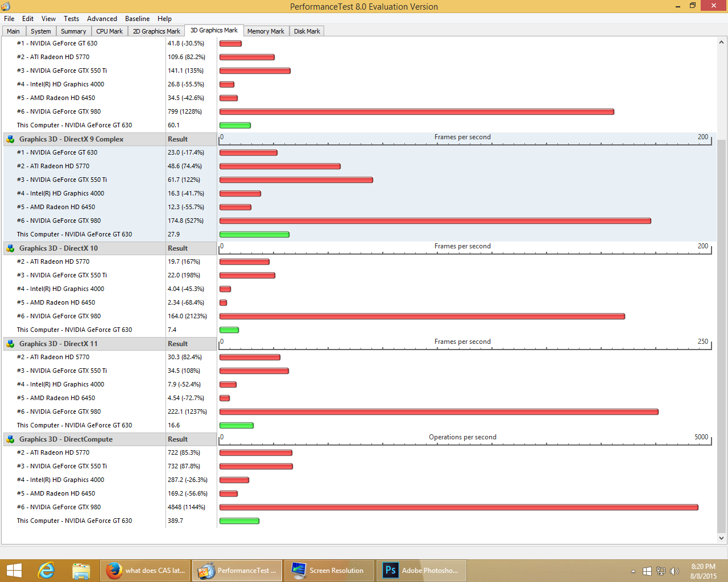Select the result value 164.0 (2123%)
The height and width of the screenshot is (582, 728).
[188, 316]
